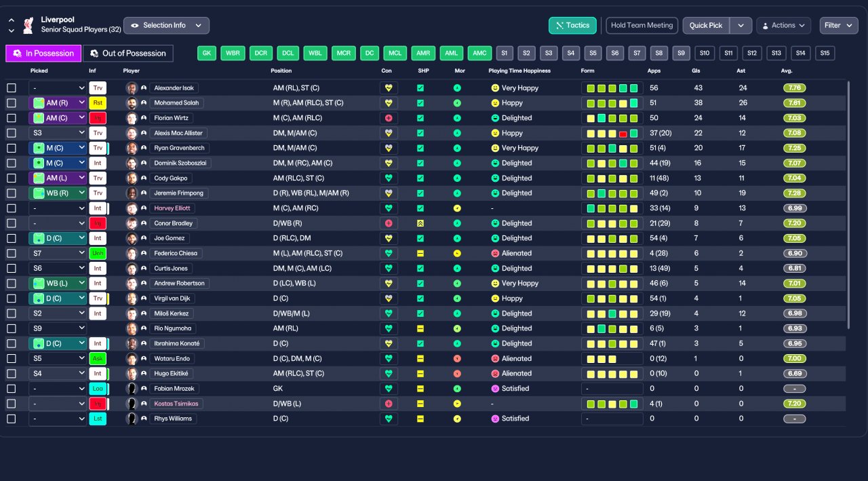Open the Filter dropdown

tap(839, 26)
